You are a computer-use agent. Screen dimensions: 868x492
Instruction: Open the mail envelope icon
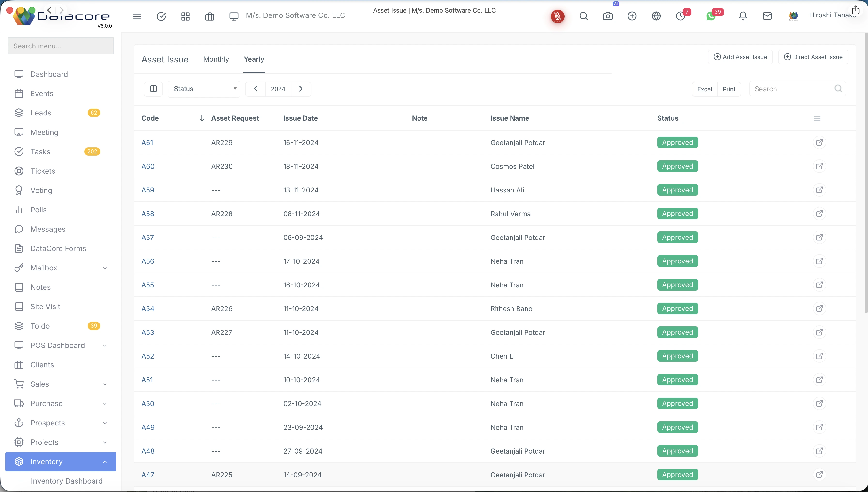click(x=767, y=16)
